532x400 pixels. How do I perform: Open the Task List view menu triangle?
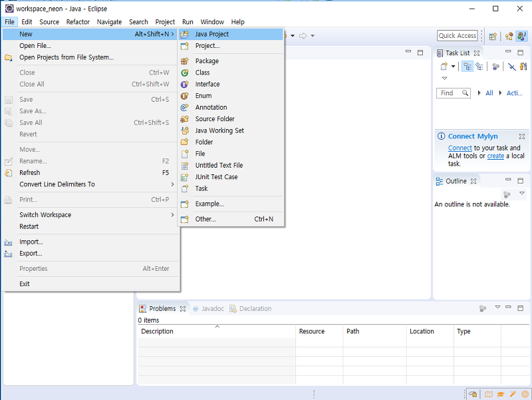pyautogui.click(x=444, y=79)
